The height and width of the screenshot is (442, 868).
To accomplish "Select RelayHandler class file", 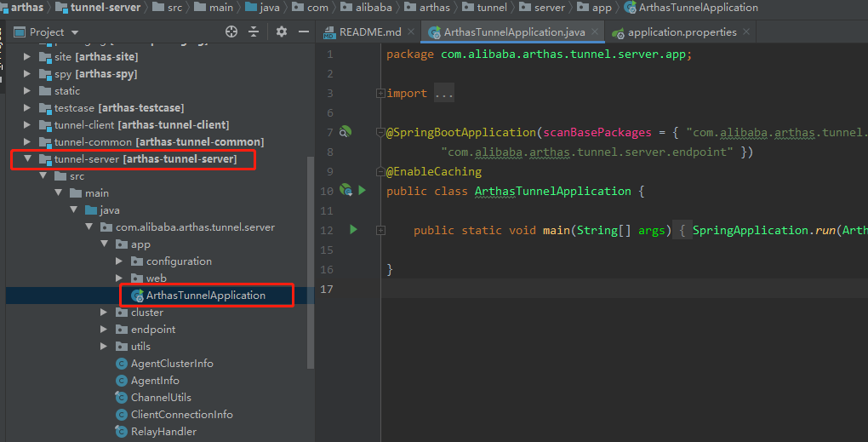I will pos(163,432).
